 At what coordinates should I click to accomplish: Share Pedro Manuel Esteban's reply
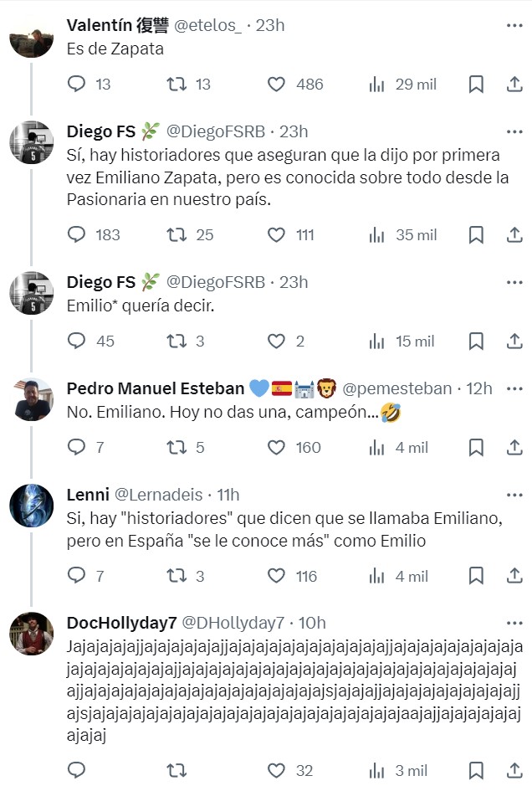tap(513, 447)
